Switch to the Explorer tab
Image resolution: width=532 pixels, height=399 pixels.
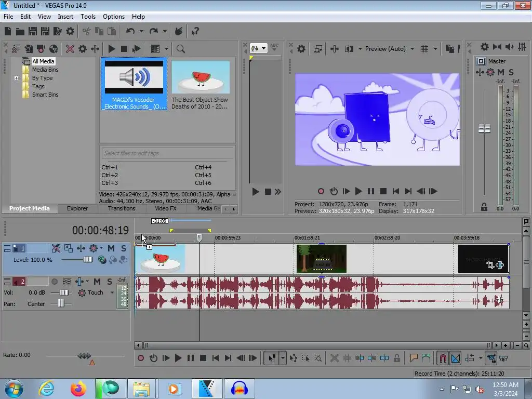77,208
